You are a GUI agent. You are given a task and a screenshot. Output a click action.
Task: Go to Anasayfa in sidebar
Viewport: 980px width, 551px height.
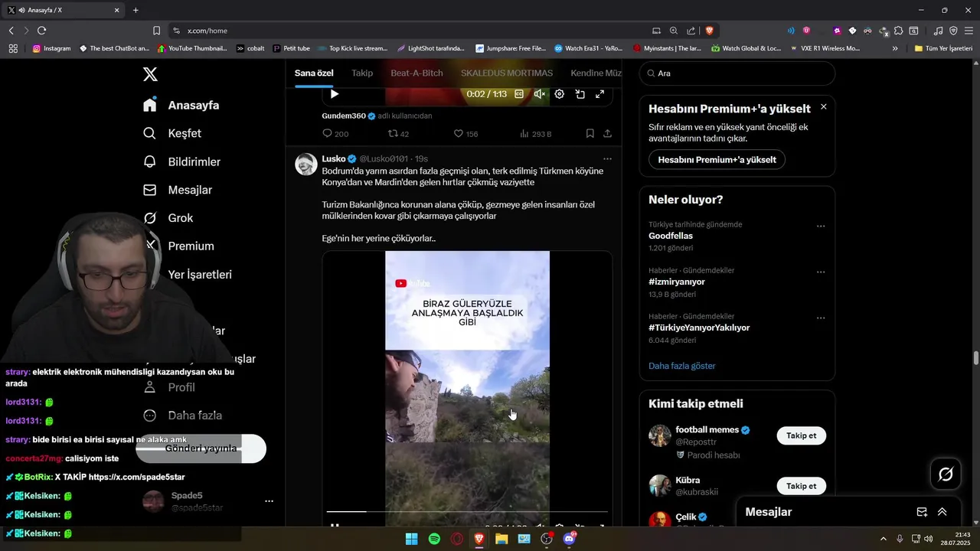(x=181, y=105)
